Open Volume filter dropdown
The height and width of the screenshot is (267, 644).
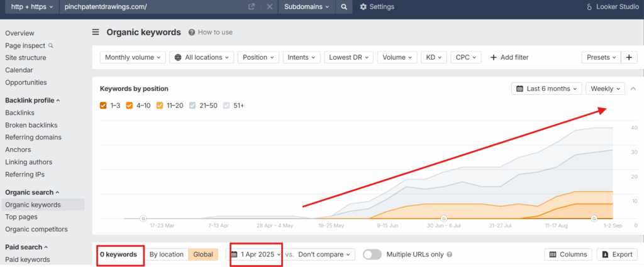[x=397, y=57]
